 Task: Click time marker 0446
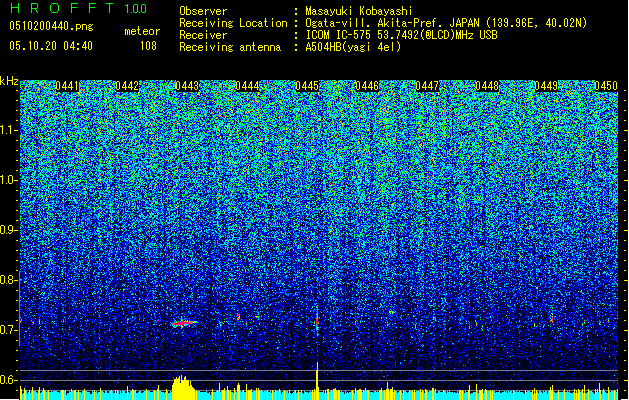coord(367,86)
